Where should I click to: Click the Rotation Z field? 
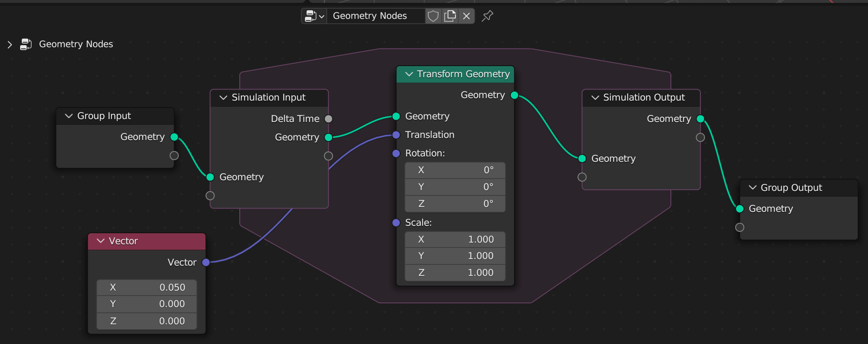pos(455,204)
